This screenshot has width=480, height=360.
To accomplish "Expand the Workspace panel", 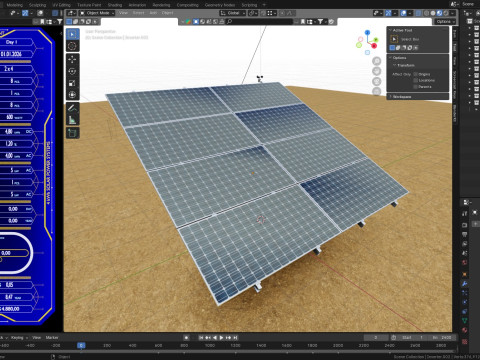I will (x=390, y=97).
